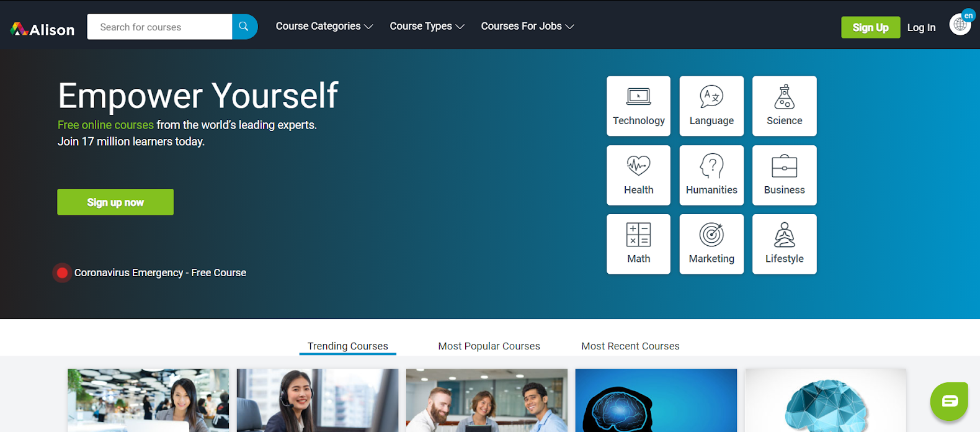This screenshot has height=432, width=980.
Task: Click the red Coronavirus alert dot
Action: (x=62, y=272)
